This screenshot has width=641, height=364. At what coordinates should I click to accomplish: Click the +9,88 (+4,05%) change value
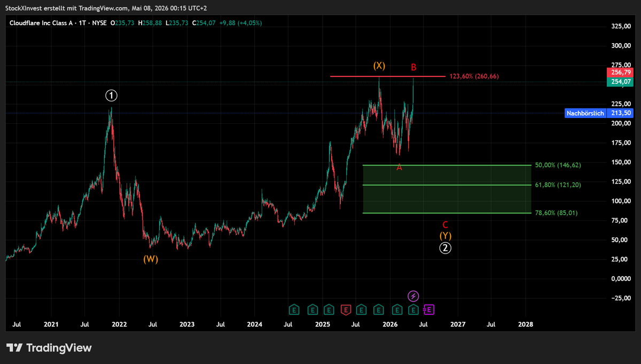[x=240, y=23]
